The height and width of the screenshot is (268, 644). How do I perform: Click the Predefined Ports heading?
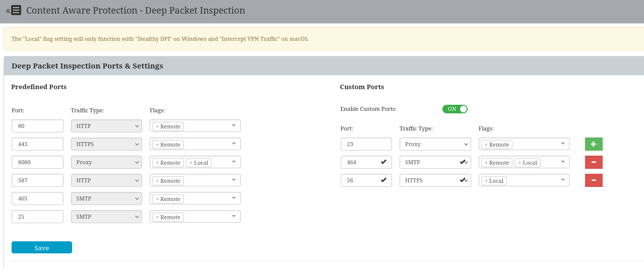(39, 87)
